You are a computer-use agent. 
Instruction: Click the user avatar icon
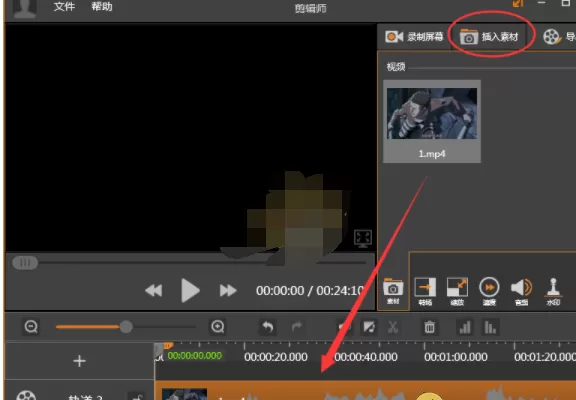pos(25,8)
